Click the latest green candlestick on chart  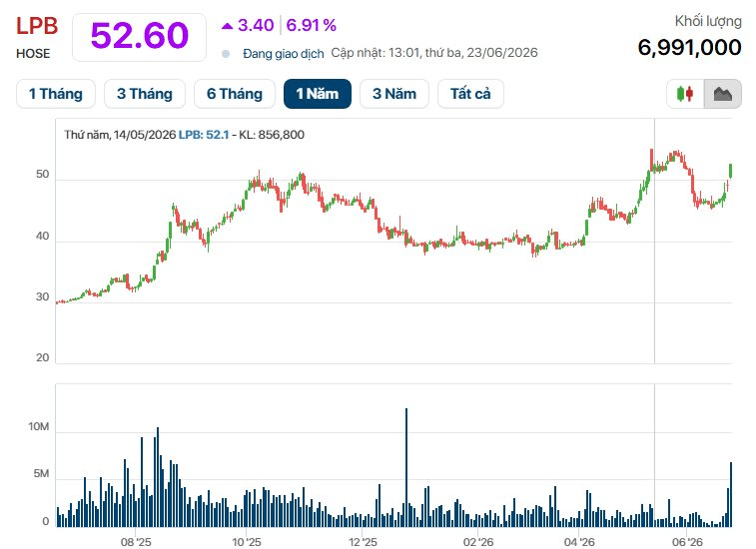pos(731,171)
